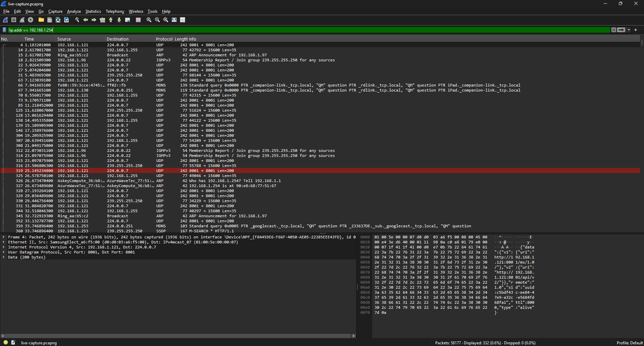Open Find a packet magnifier
The height and width of the screenshot is (346, 644).
click(x=77, y=20)
